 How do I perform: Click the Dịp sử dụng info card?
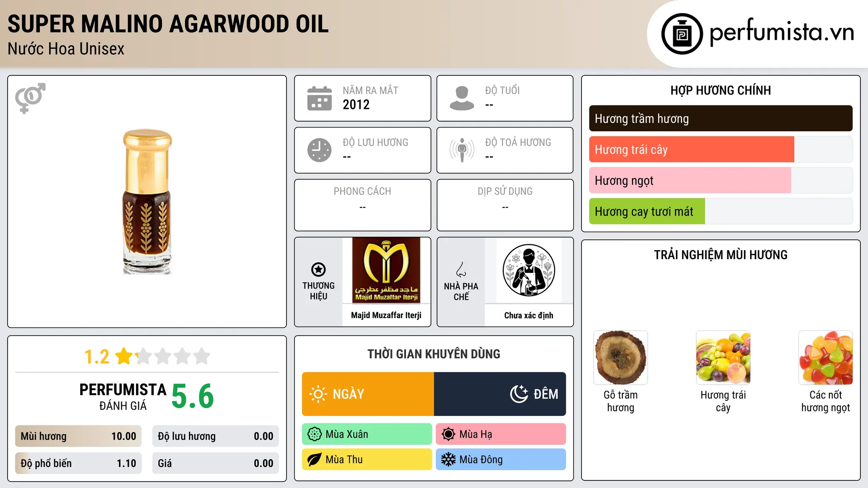(x=505, y=205)
